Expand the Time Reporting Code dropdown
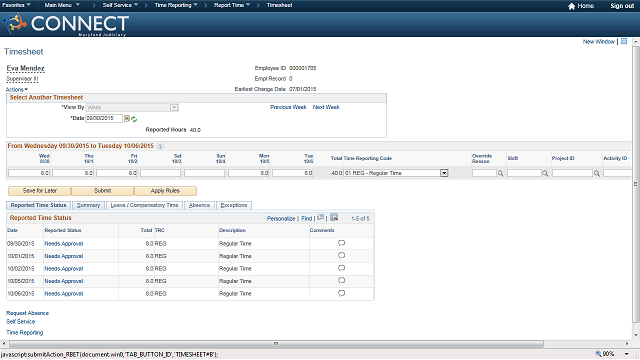The height and width of the screenshot is (360, 640). pos(444,173)
